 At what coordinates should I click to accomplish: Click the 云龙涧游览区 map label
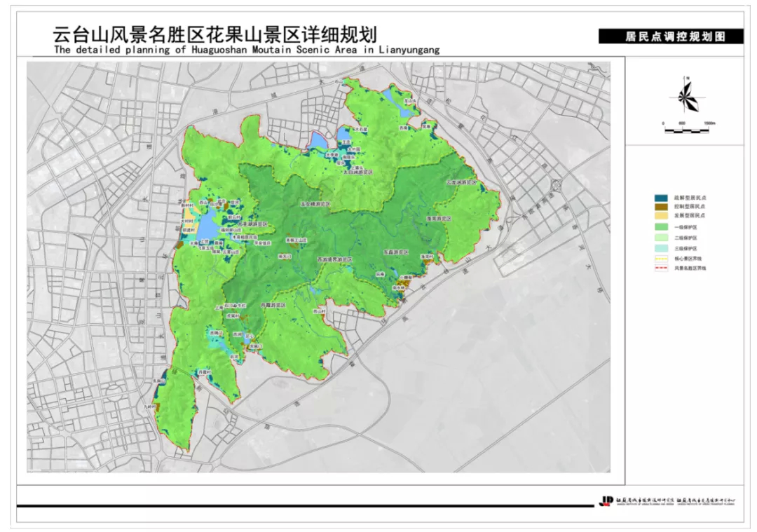[x=461, y=182]
